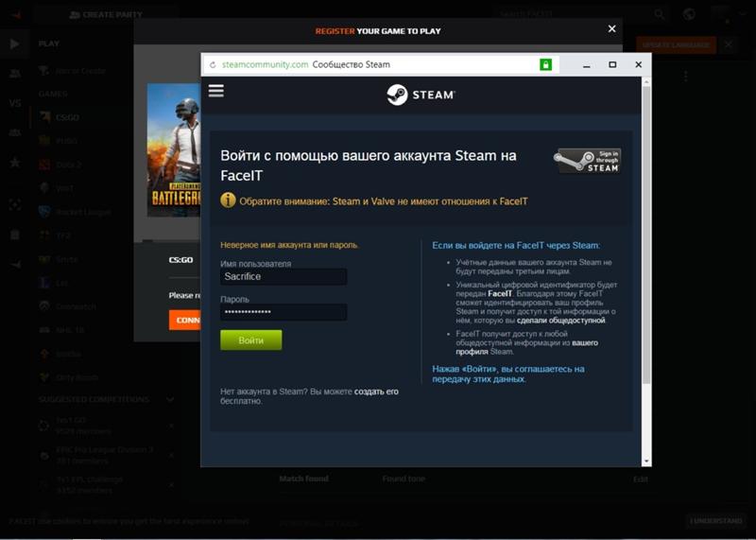Select the PUBG Battlegrounds game thumbnail

(174, 150)
